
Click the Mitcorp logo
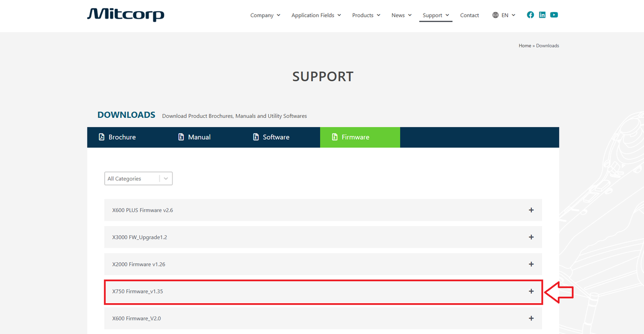(x=126, y=15)
